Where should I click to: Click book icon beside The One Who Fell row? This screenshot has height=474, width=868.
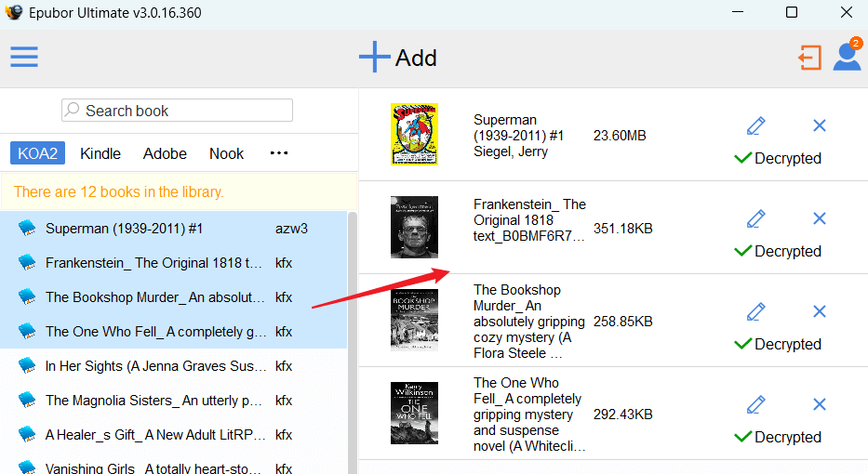27,331
